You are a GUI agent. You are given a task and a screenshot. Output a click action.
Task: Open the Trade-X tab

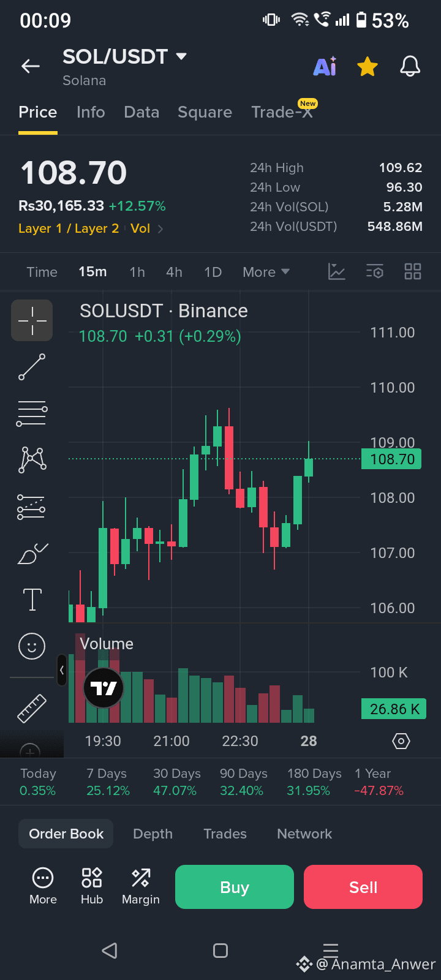(283, 111)
